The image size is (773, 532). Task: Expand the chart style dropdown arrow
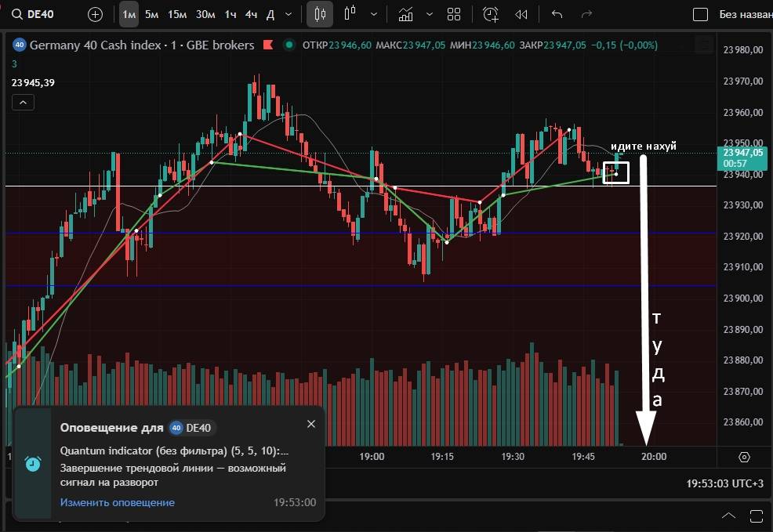tap(373, 14)
